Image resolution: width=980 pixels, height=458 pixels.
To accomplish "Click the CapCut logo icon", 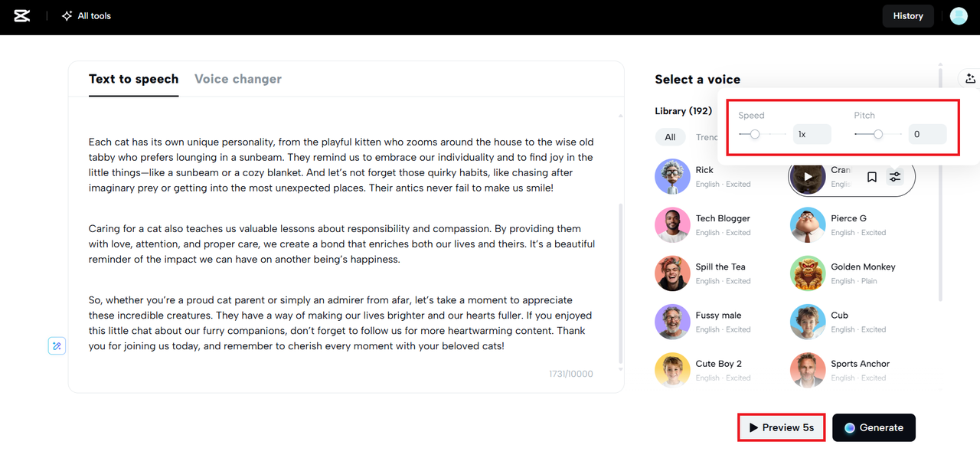I will 22,16.
